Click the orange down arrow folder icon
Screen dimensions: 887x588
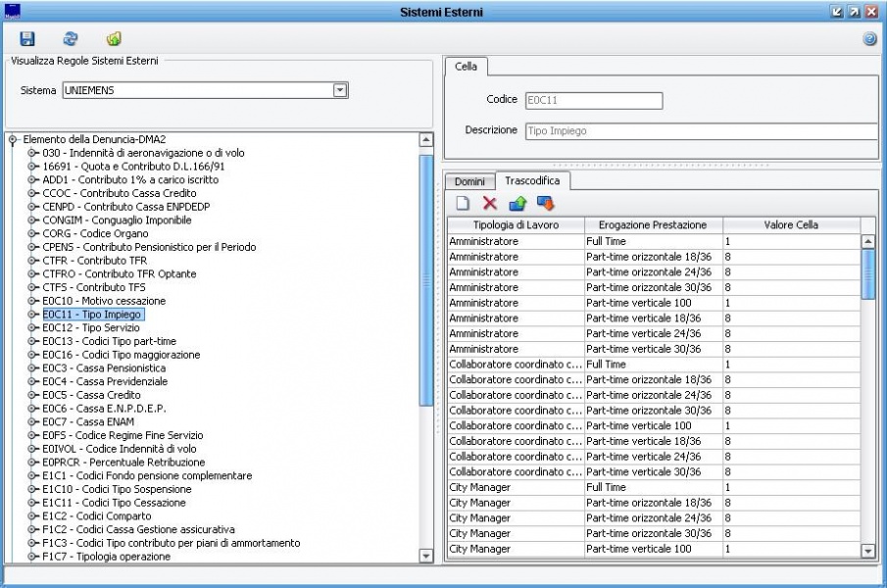point(545,203)
